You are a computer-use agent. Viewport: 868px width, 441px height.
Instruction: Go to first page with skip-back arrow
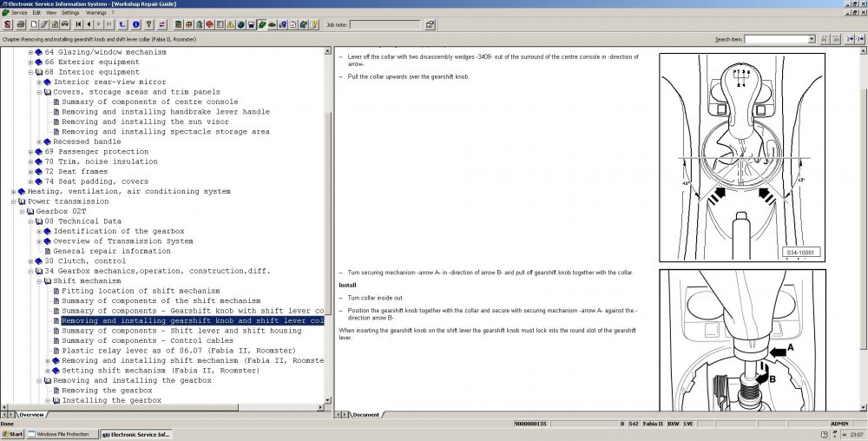(x=78, y=24)
